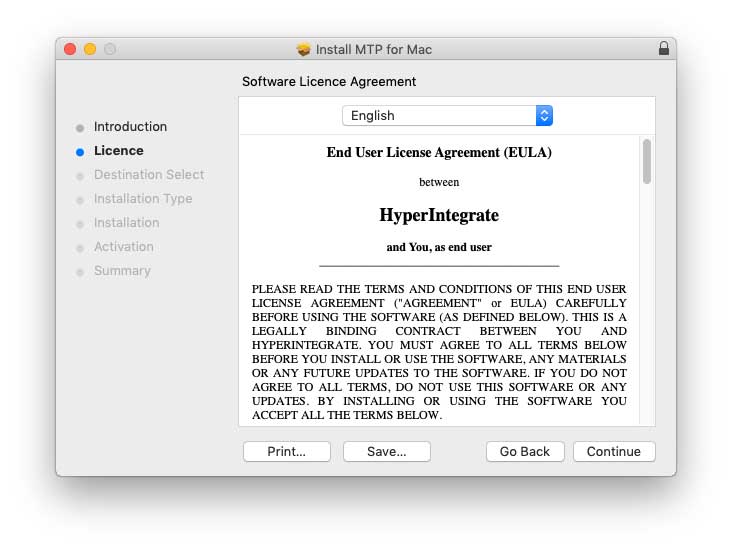This screenshot has height=550, width=732.
Task: Click the grey bullet beside Introduction
Action: (x=80, y=128)
